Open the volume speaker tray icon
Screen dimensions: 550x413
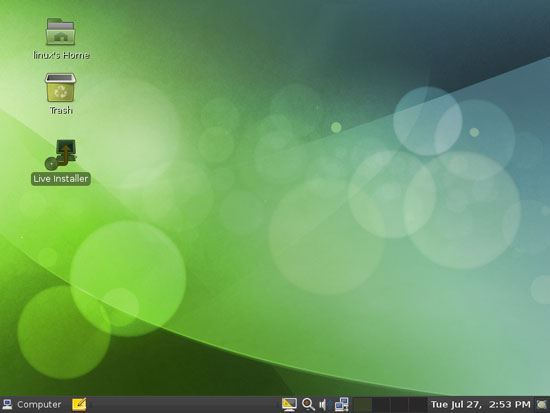(323, 405)
